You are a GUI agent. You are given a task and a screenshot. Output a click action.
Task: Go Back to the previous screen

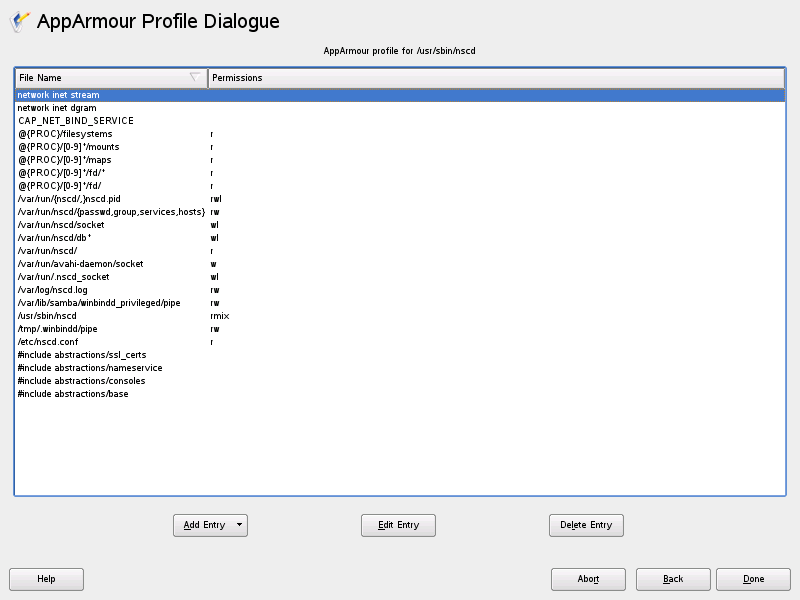tap(673, 579)
